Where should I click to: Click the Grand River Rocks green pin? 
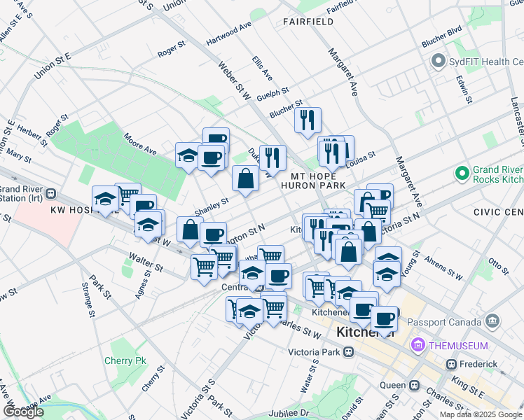tap(462, 174)
